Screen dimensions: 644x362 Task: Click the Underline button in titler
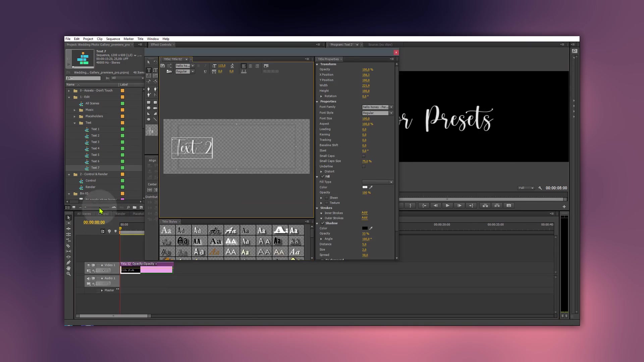[205, 71]
